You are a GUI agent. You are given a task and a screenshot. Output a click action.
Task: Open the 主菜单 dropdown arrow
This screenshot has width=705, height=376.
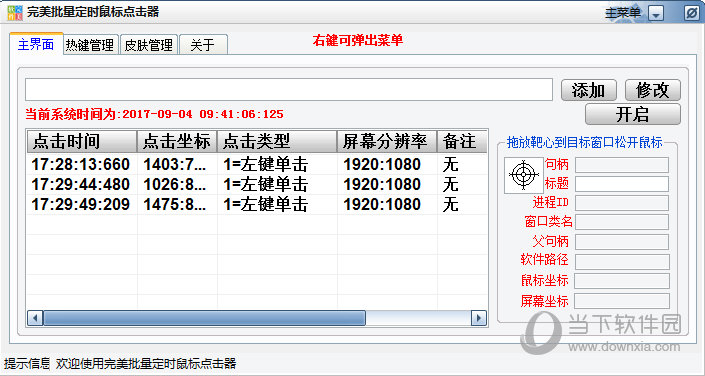[656, 14]
